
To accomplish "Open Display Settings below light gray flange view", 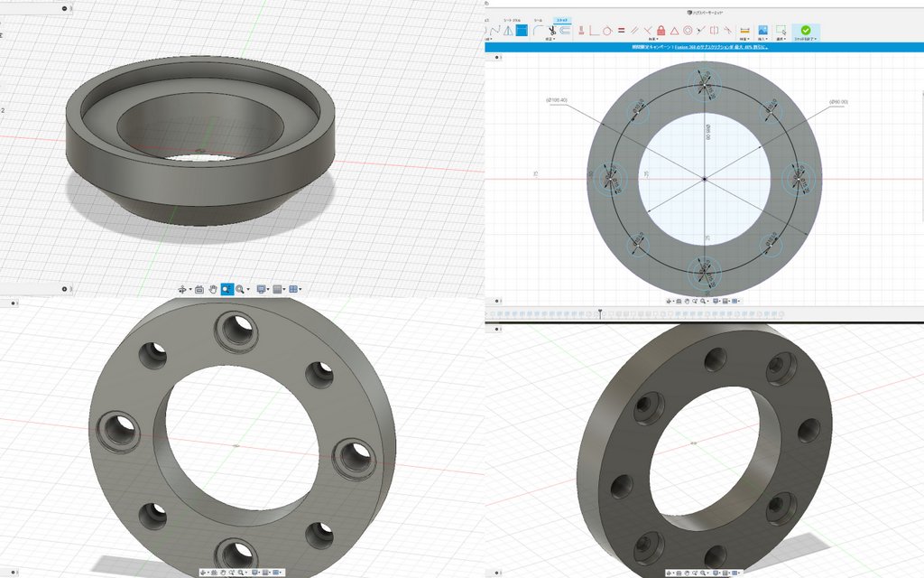I will pyautogui.click(x=255, y=573).
